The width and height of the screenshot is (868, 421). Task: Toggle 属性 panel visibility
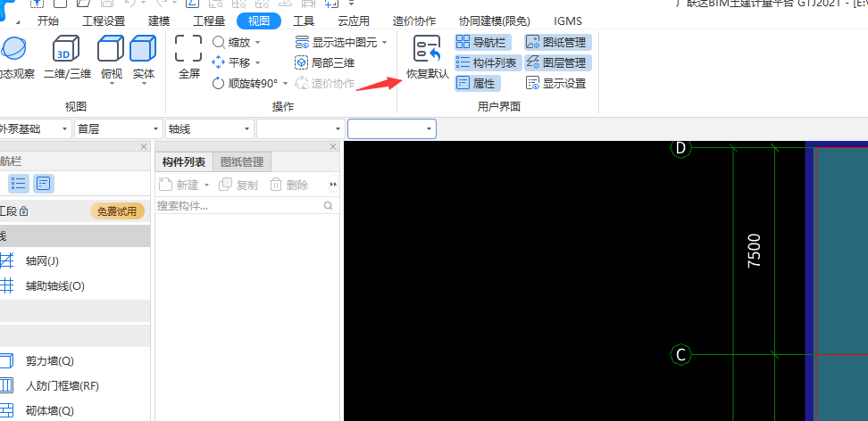[x=477, y=84]
